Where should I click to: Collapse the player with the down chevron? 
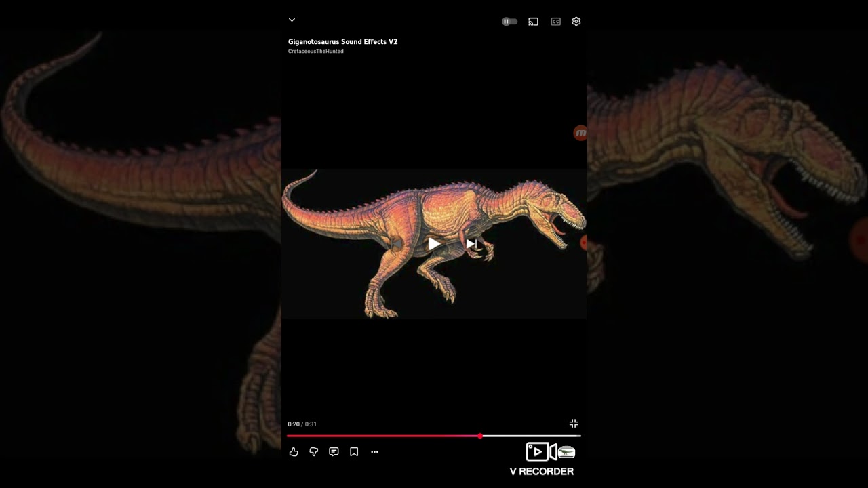pyautogui.click(x=292, y=20)
